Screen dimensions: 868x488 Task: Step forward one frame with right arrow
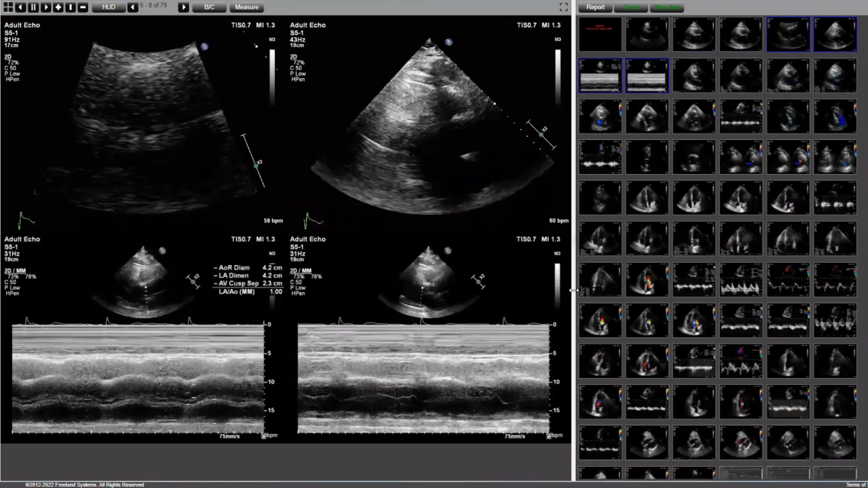(x=45, y=7)
